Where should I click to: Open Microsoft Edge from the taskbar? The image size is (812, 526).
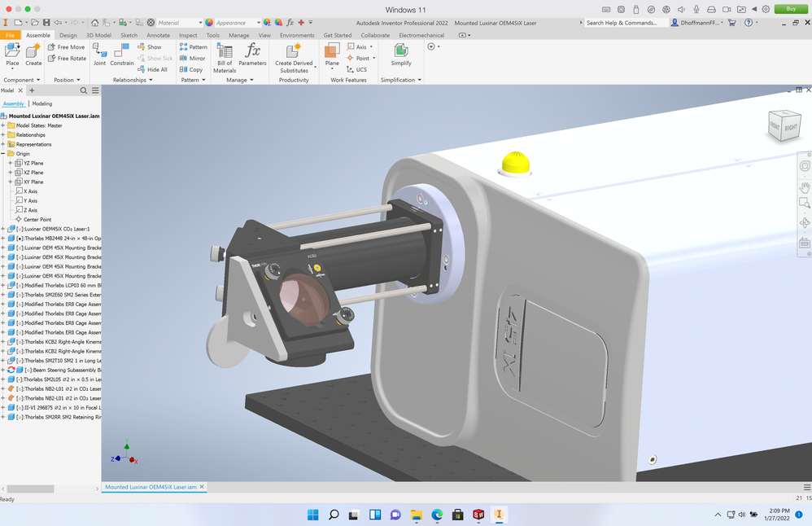[x=437, y=515]
